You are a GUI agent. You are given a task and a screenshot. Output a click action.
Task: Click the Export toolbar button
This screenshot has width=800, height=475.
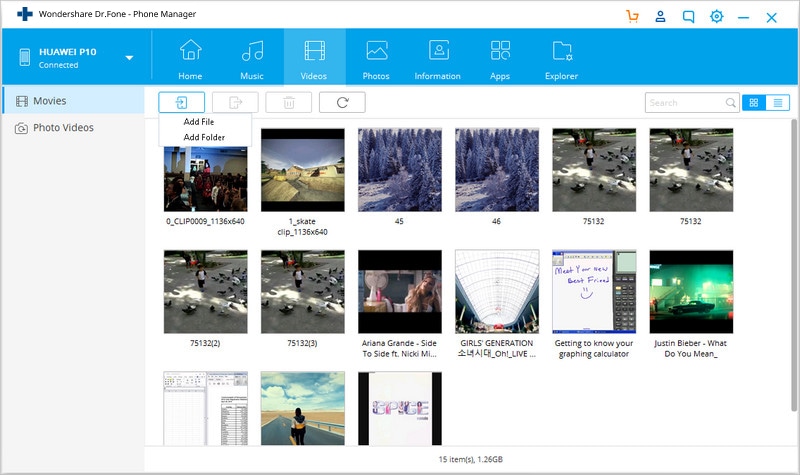point(235,103)
